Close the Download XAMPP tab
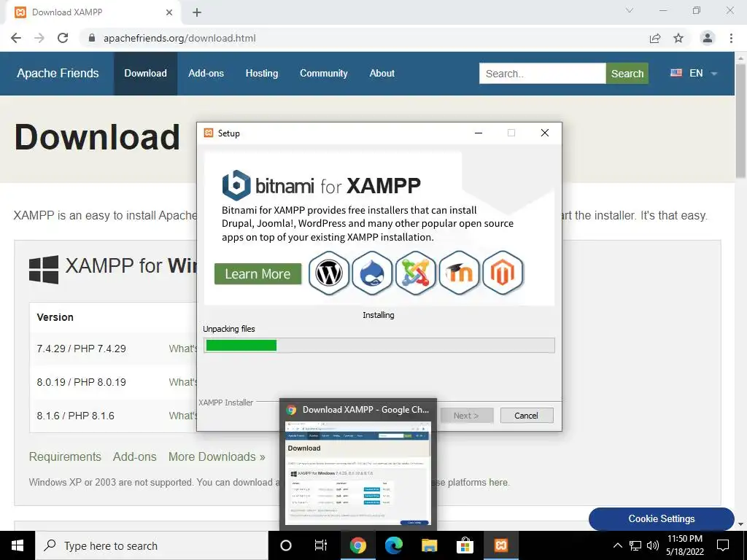The width and height of the screenshot is (747, 560). pos(169,12)
